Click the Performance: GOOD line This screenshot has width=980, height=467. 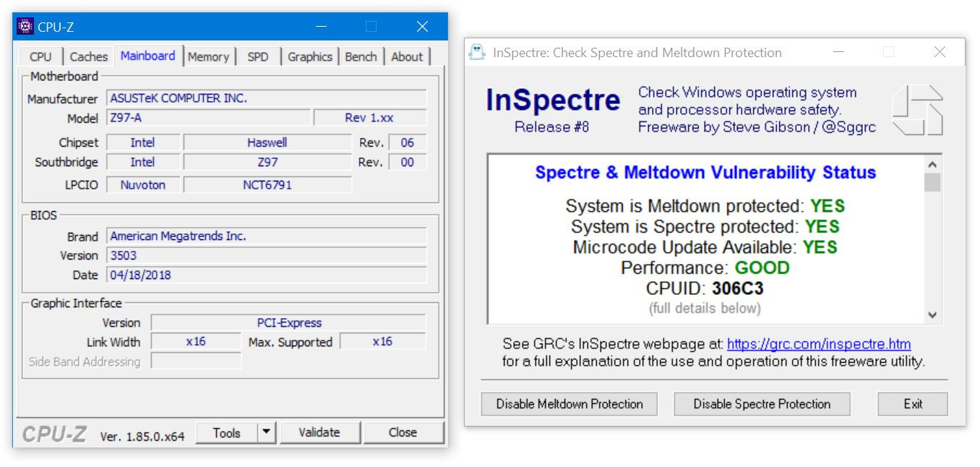point(705,267)
